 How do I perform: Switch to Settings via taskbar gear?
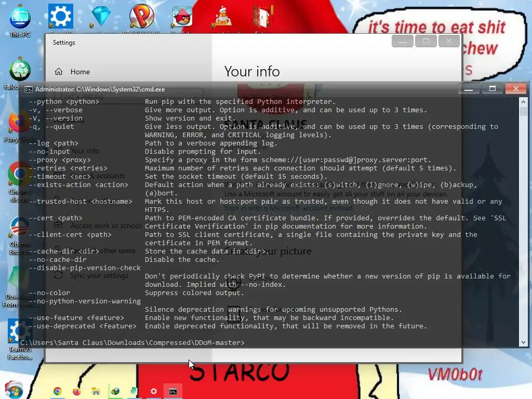(154, 391)
